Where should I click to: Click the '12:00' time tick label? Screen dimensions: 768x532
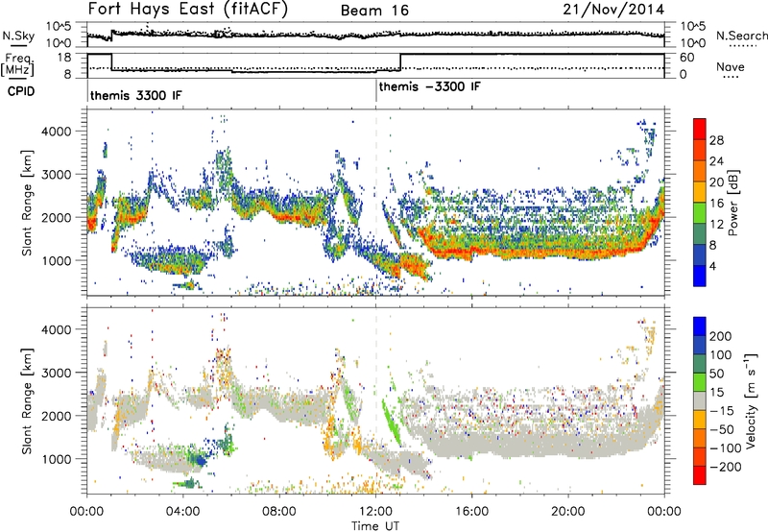(x=375, y=512)
